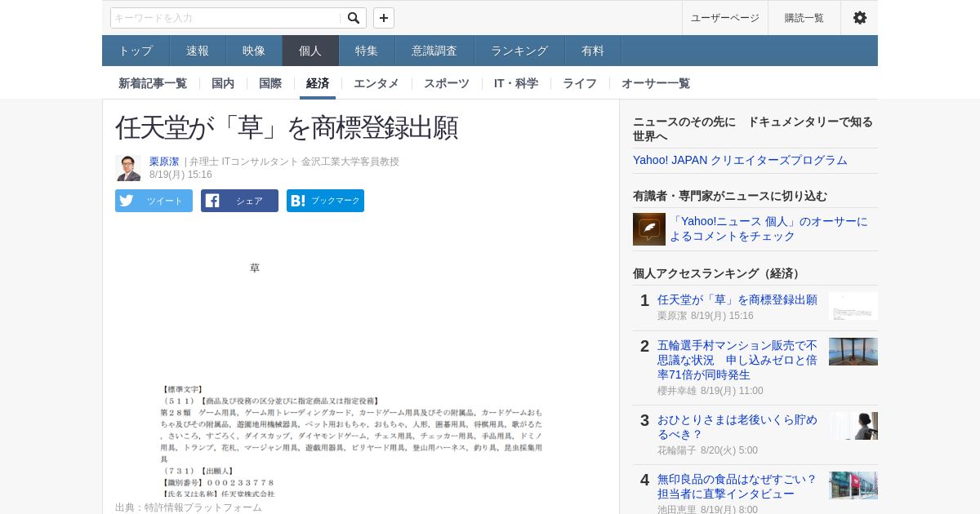Click thumbnail of 五輪選手村 article
This screenshot has height=514, width=980.
pyautogui.click(x=853, y=352)
